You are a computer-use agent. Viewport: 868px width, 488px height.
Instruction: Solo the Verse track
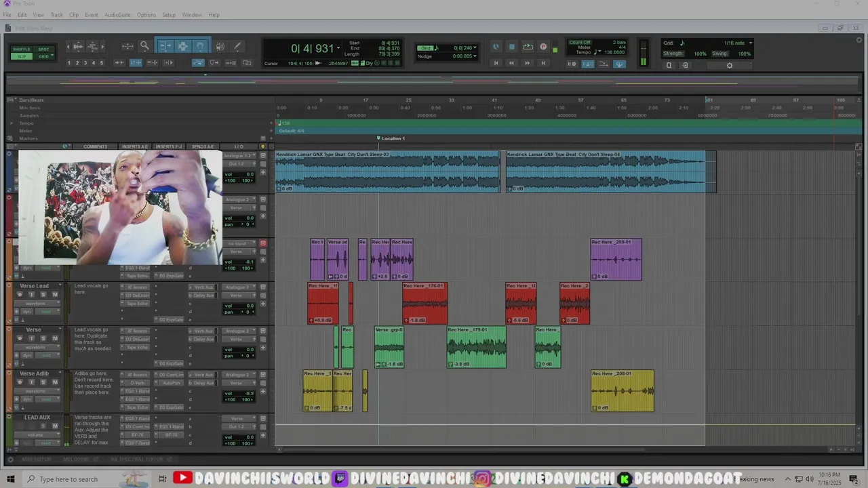(43, 338)
